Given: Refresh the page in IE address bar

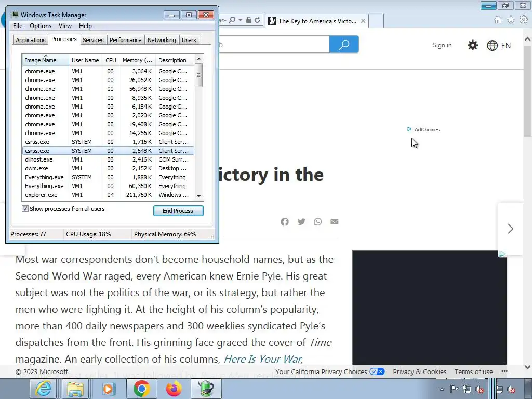Looking at the screenshot, I should (257, 20).
